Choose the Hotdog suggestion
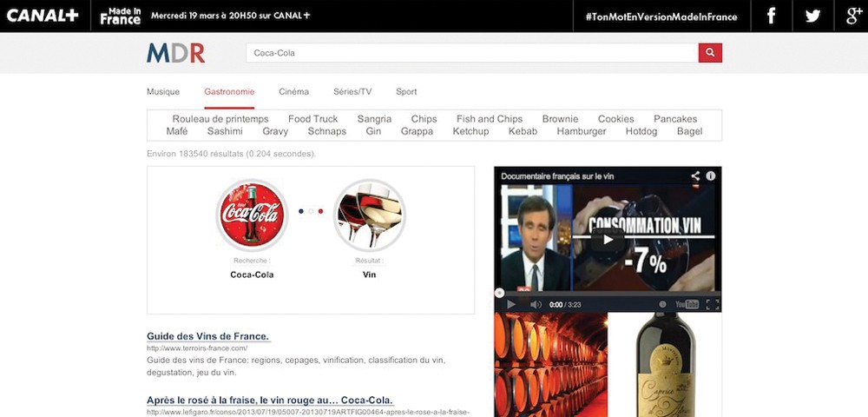 [641, 132]
